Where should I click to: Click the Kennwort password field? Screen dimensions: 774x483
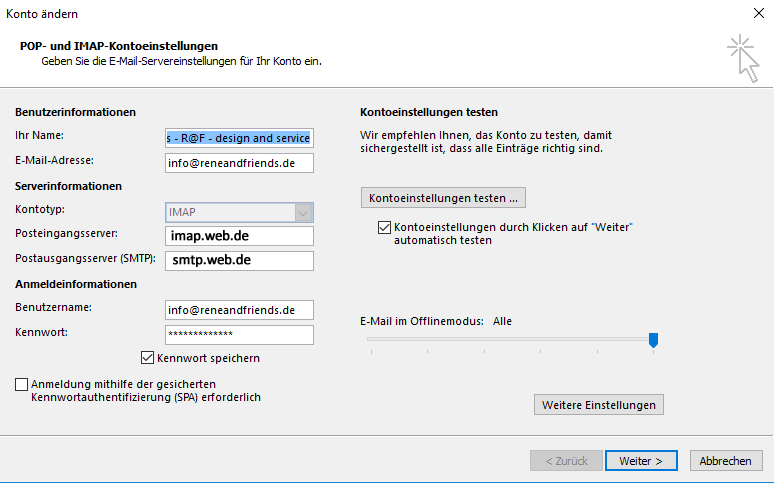point(239,335)
